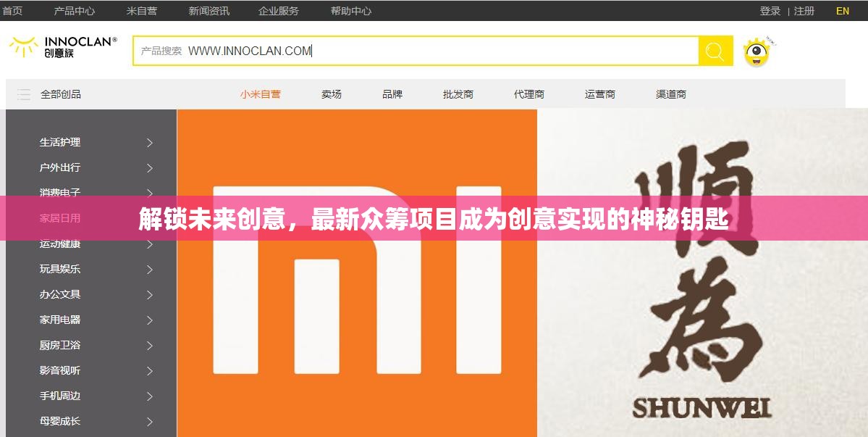The height and width of the screenshot is (437, 868).
Task: Expand the 母婴成长 category arrow
Action: click(x=149, y=422)
